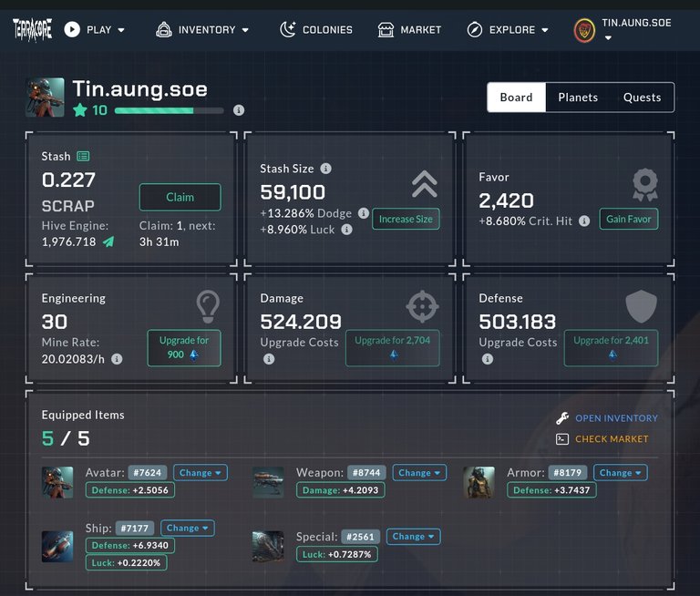Click the Weapon #8744 tag
The height and width of the screenshot is (596, 700).
pos(366,473)
